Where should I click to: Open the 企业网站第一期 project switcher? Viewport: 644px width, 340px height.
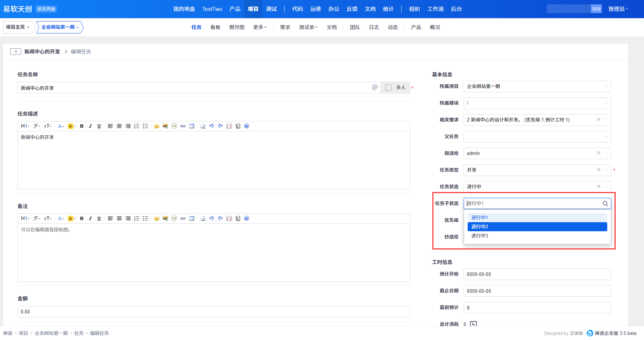[x=60, y=27]
